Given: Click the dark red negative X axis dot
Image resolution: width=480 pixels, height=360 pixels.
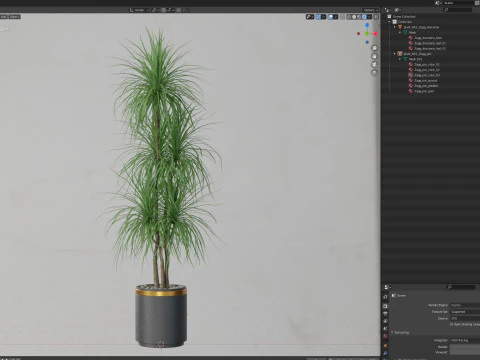Looking at the screenshot, I should pyautogui.click(x=358, y=34).
